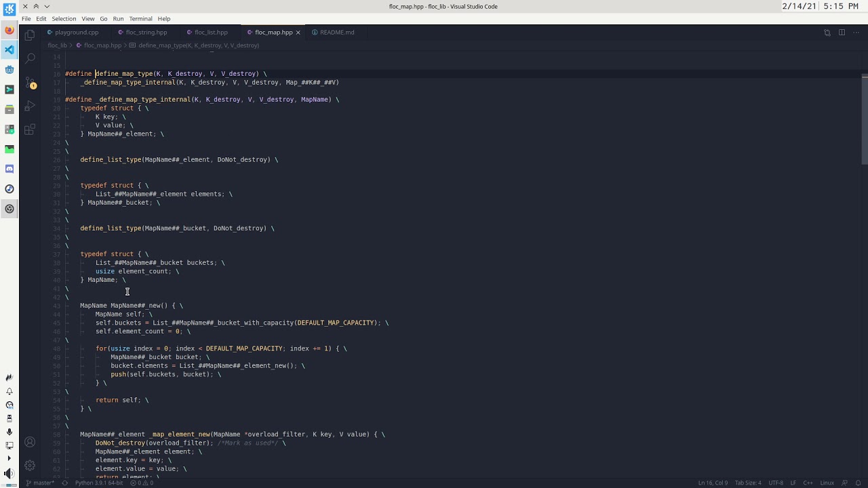Open Source Control view with pending badge
868x488 pixels.
[30, 83]
